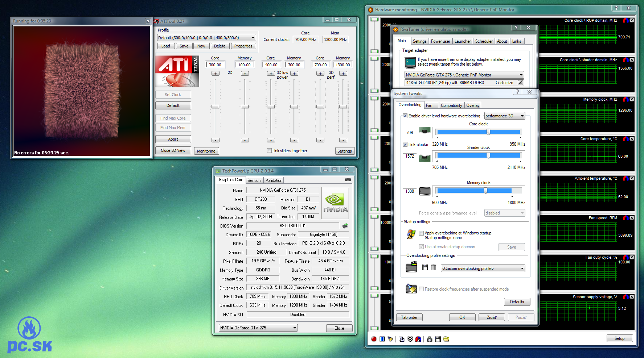Click the Core clock slider handle in System tweaks

[488, 132]
